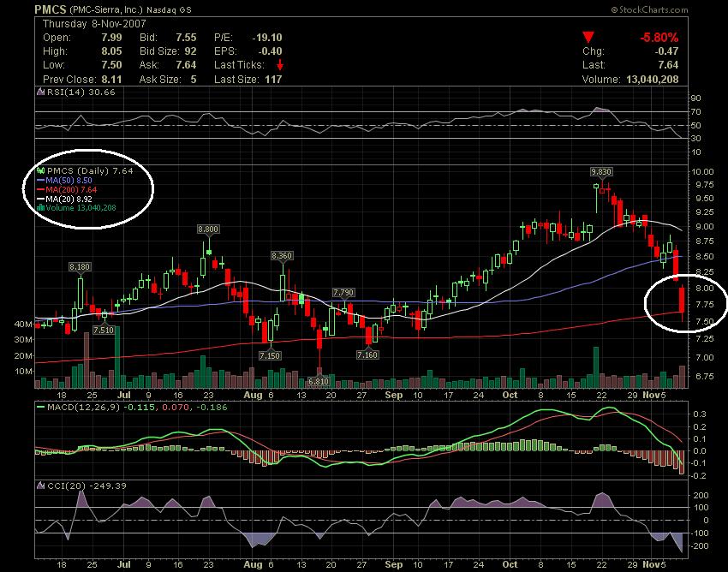This screenshot has width=728, height=572.
Task: Click header Volume value 13,040,208
Action: pyautogui.click(x=653, y=80)
